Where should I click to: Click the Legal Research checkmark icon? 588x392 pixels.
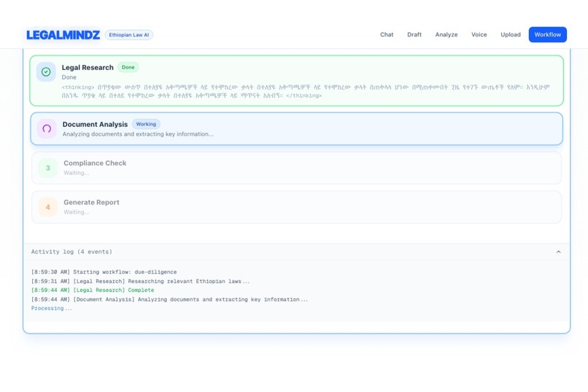pyautogui.click(x=46, y=72)
